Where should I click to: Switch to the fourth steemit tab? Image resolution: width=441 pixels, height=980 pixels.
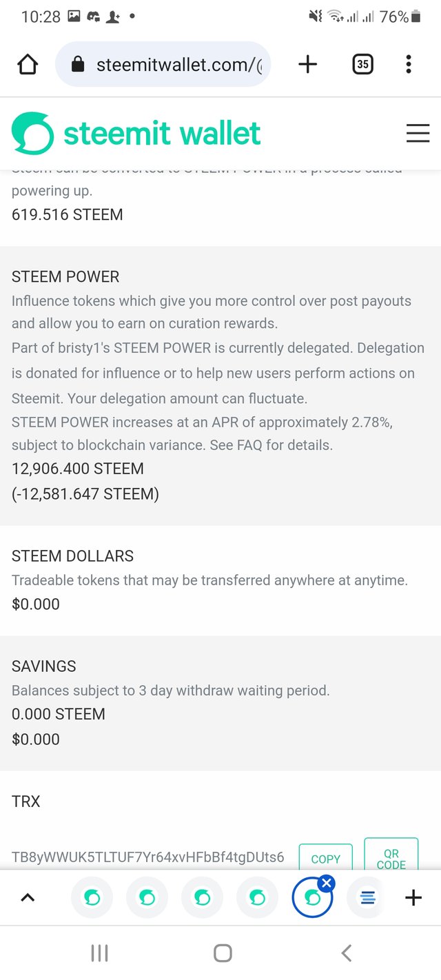pos(257,897)
